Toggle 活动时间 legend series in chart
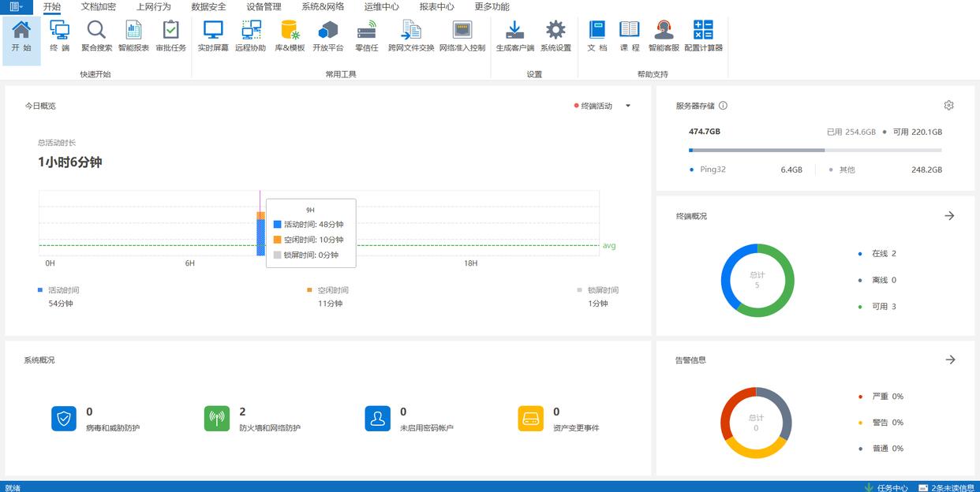The width and height of the screenshot is (980, 492). coord(62,290)
